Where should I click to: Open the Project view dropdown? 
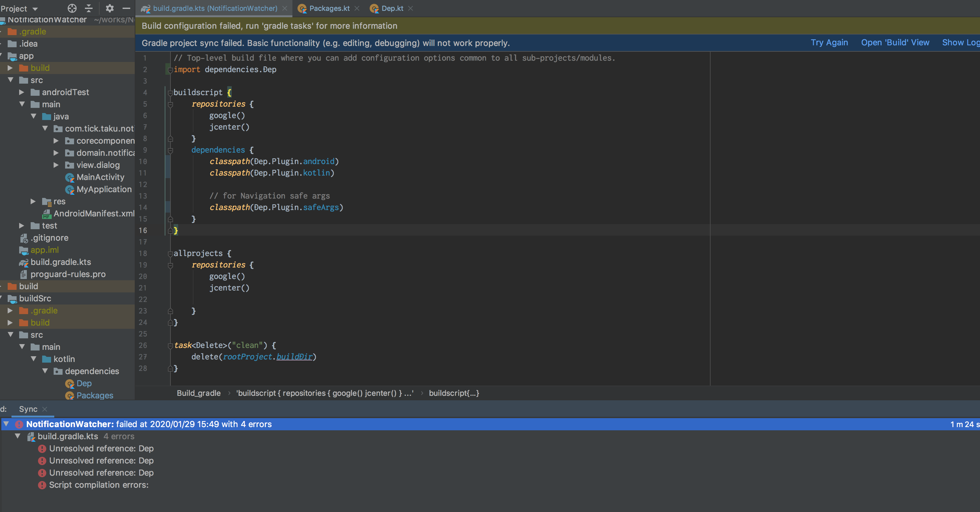coord(19,8)
